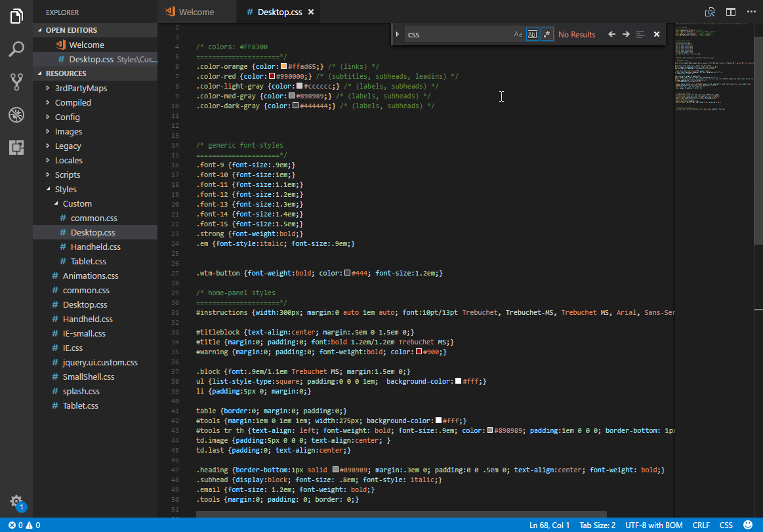
Task: Open the Extensions view icon
Action: tap(16, 148)
